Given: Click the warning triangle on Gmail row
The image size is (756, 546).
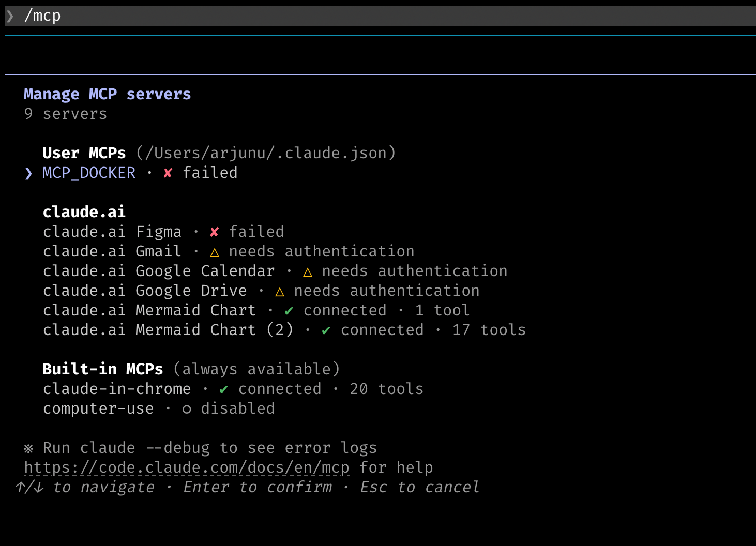Looking at the screenshot, I should click(x=215, y=252).
